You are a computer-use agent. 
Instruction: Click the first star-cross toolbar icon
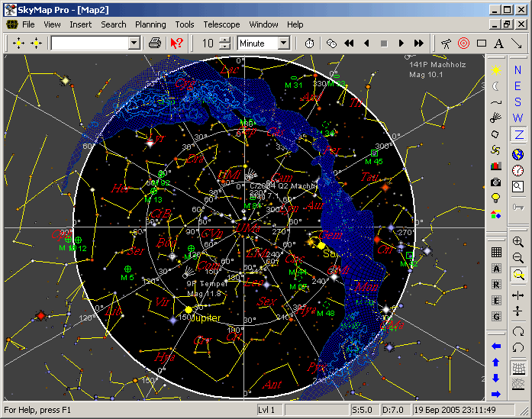pos(18,43)
